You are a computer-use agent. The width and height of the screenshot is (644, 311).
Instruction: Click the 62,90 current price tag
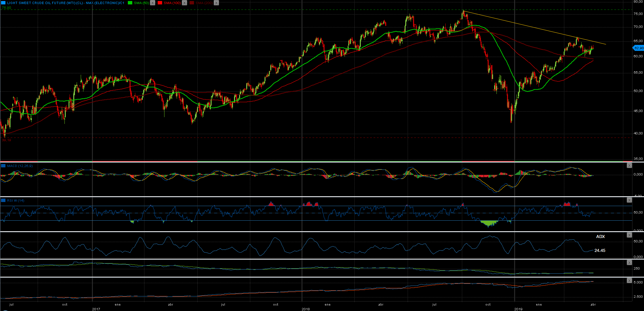(x=639, y=48)
